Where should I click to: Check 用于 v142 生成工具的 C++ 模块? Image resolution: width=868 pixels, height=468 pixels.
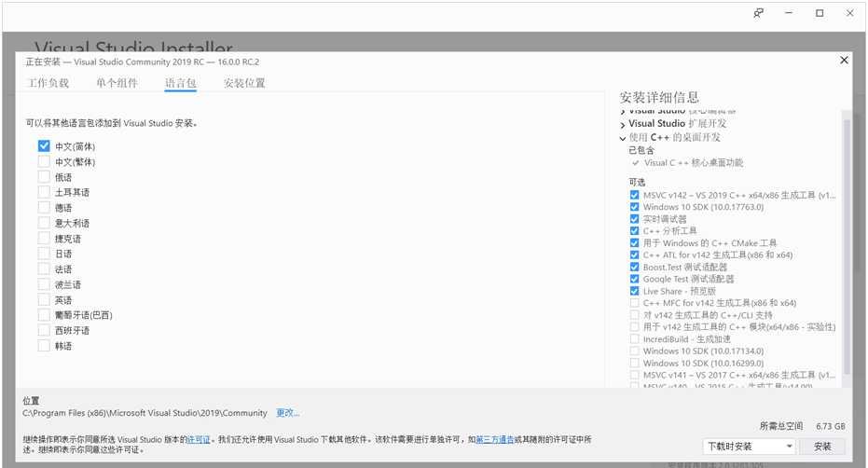(634, 327)
